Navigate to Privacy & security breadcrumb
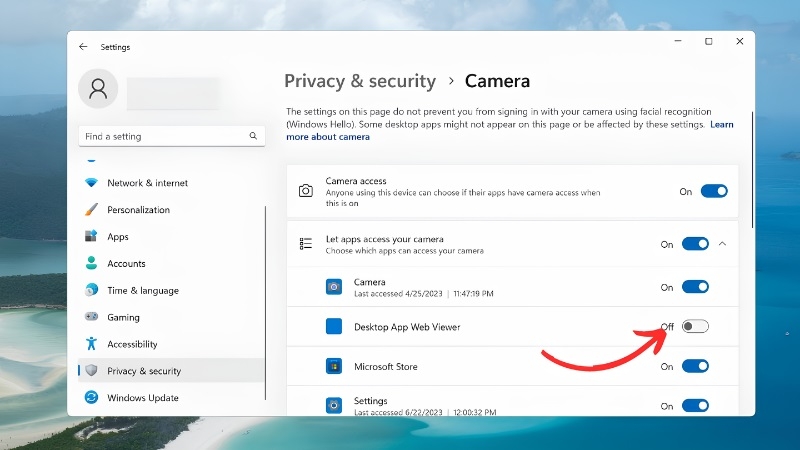Image resolution: width=800 pixels, height=450 pixels. pos(360,81)
